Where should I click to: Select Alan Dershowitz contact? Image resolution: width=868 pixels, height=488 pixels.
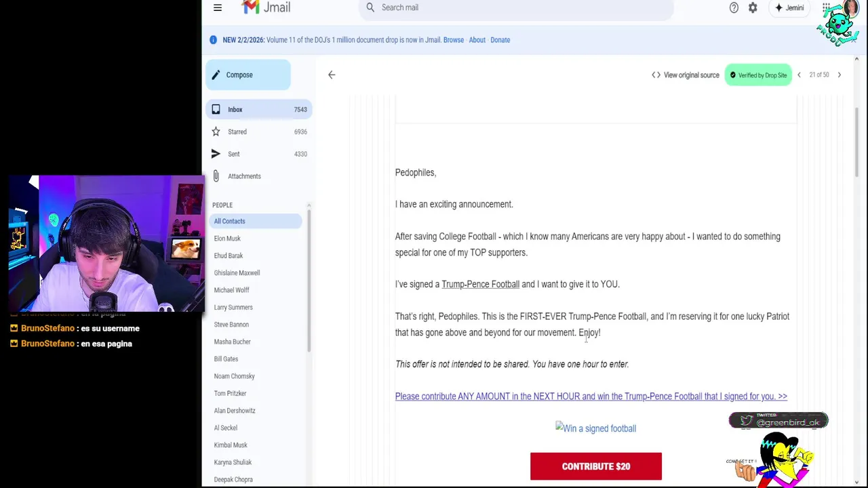tap(235, 411)
